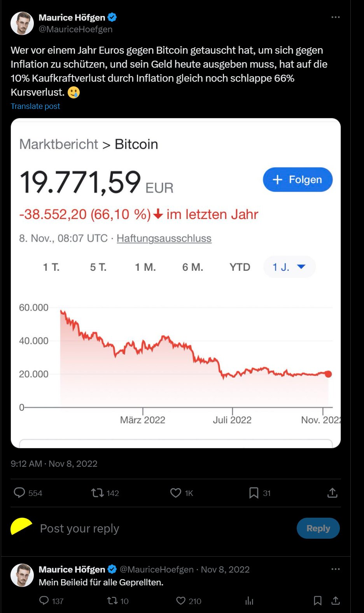Share the main post via share icon
This screenshot has width=364, height=613.
click(x=332, y=493)
